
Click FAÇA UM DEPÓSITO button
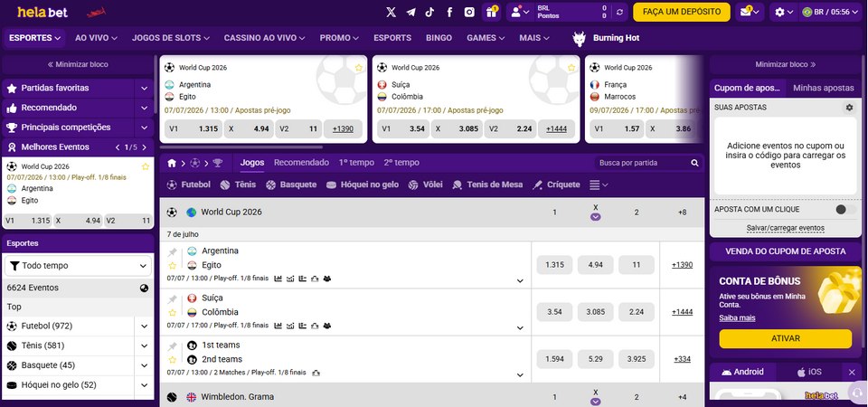(682, 12)
